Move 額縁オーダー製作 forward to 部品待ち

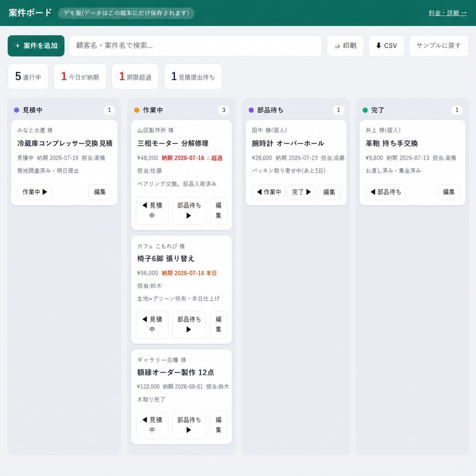pos(189,425)
